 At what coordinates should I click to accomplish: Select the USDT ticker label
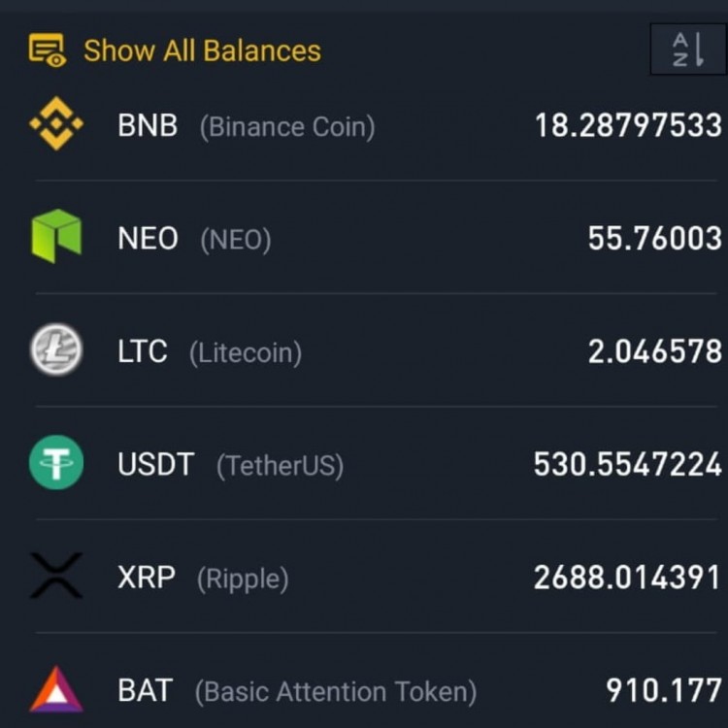(156, 464)
